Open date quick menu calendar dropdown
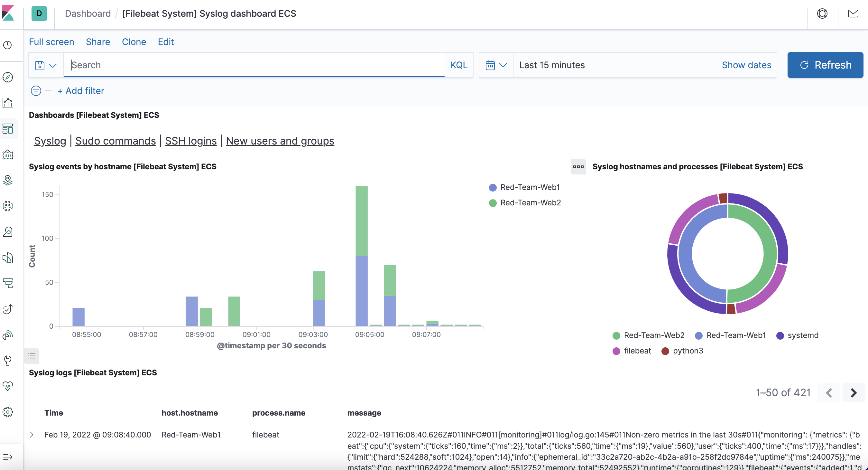868x470 pixels. [x=496, y=65]
